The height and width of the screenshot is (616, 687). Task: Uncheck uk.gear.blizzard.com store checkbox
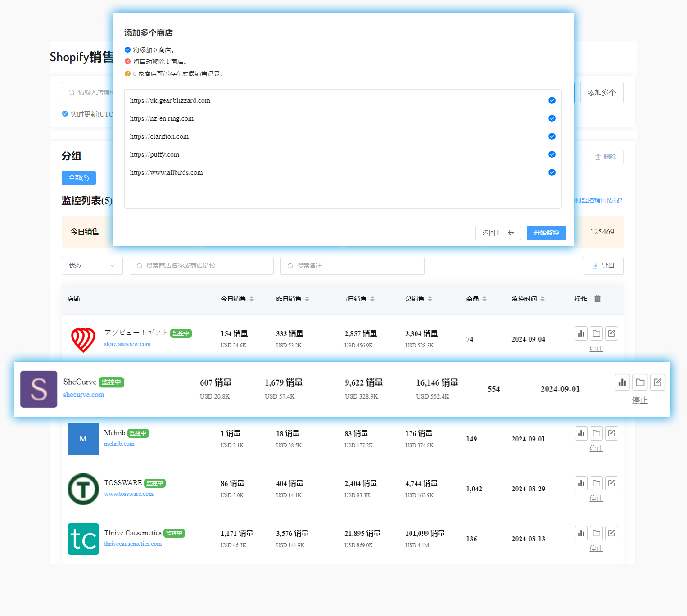tap(552, 100)
